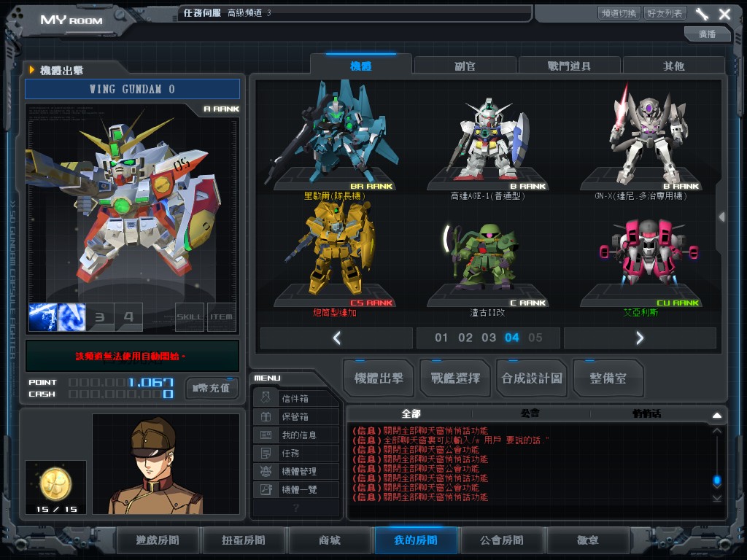The width and height of the screenshot is (747, 560).
Task: Open 我的信息 profile entry
Action: tap(297, 435)
